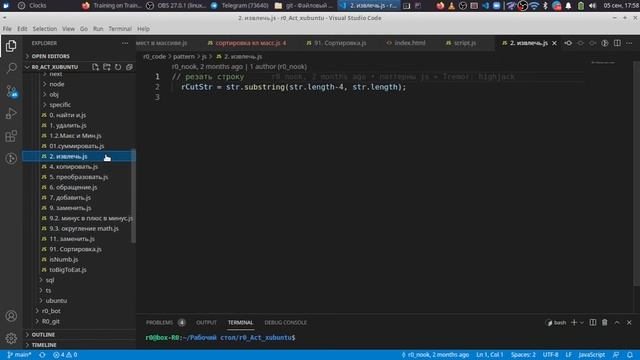The image size is (640, 360).
Task: Maximize the panel with up chevron
Action: click(617, 322)
